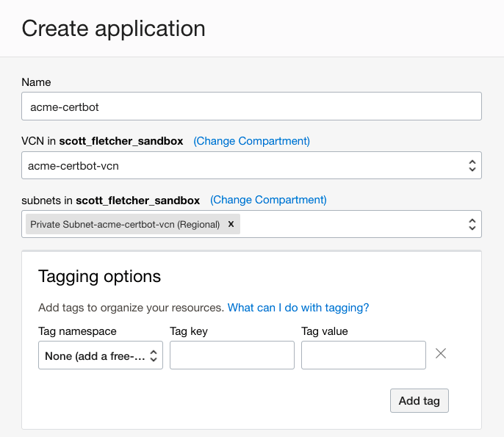Expand the Tag namespace dropdown

point(101,355)
